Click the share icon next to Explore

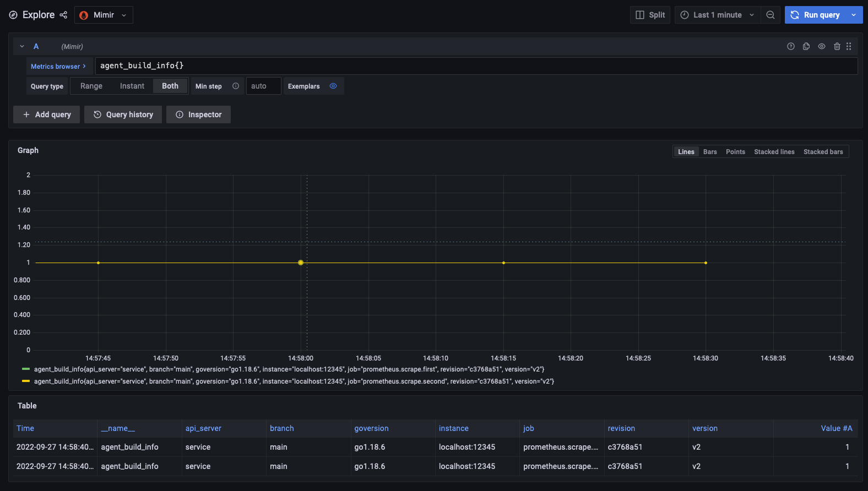63,15
